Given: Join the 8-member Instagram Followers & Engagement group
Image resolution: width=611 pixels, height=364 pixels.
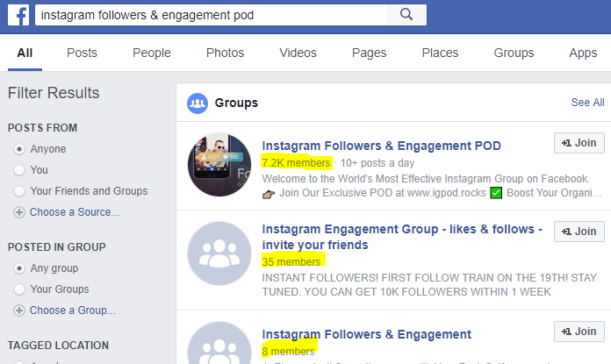Looking at the screenshot, I should click(x=579, y=332).
